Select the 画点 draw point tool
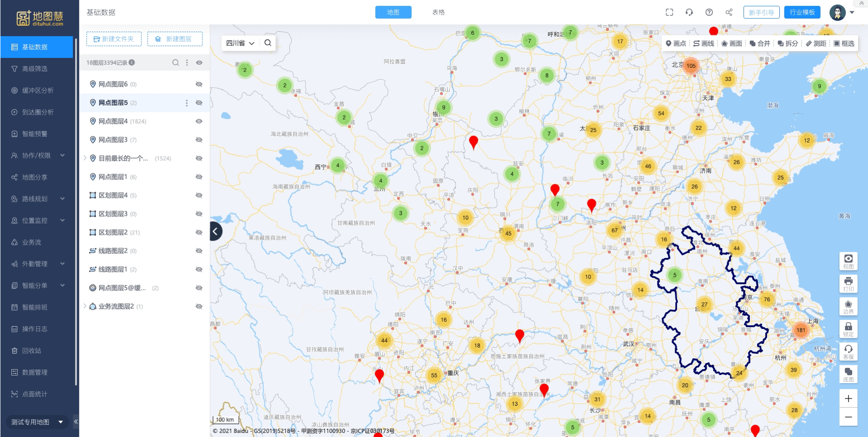Viewport: 868px width, 437px height. [676, 43]
